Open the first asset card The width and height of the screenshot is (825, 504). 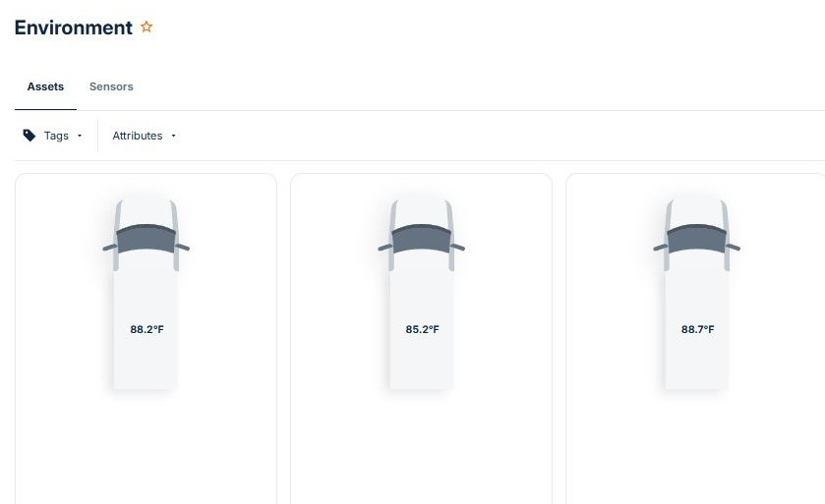[146, 339]
